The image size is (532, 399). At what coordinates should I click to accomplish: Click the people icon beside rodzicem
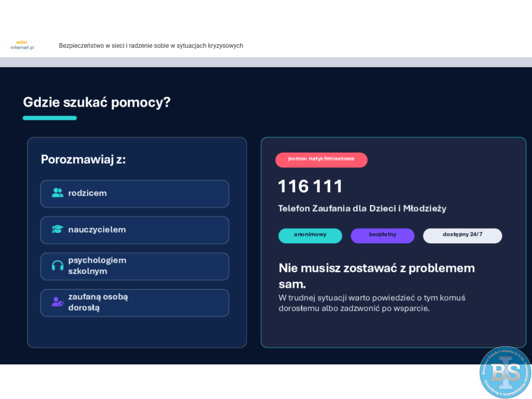click(58, 193)
